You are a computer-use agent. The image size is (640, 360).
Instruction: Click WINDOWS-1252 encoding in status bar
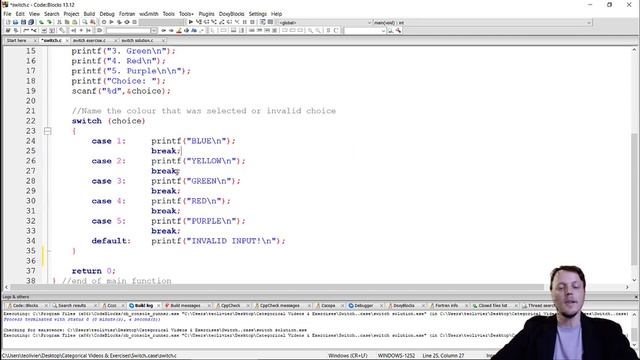coord(396,356)
